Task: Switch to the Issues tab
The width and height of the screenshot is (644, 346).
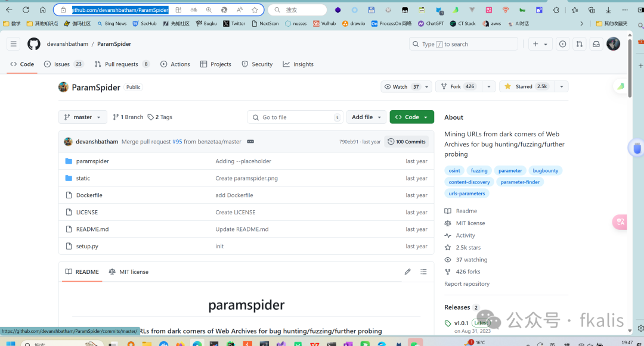Action: [x=64, y=64]
